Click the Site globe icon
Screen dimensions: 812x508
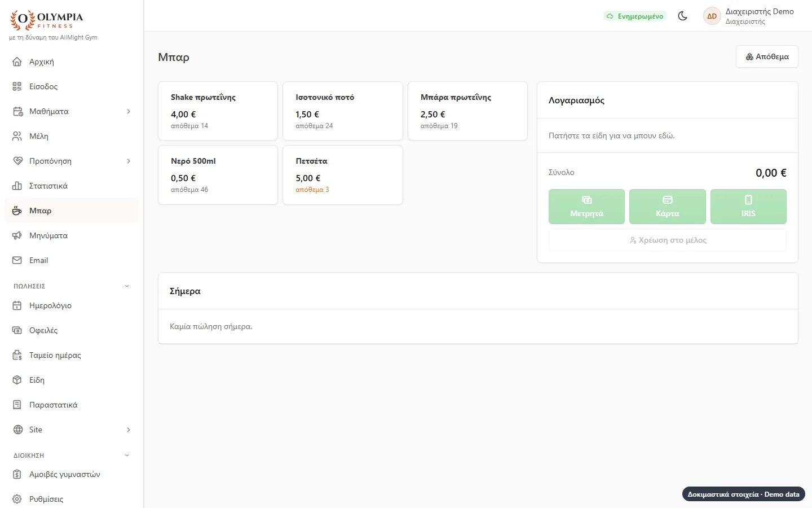click(17, 430)
